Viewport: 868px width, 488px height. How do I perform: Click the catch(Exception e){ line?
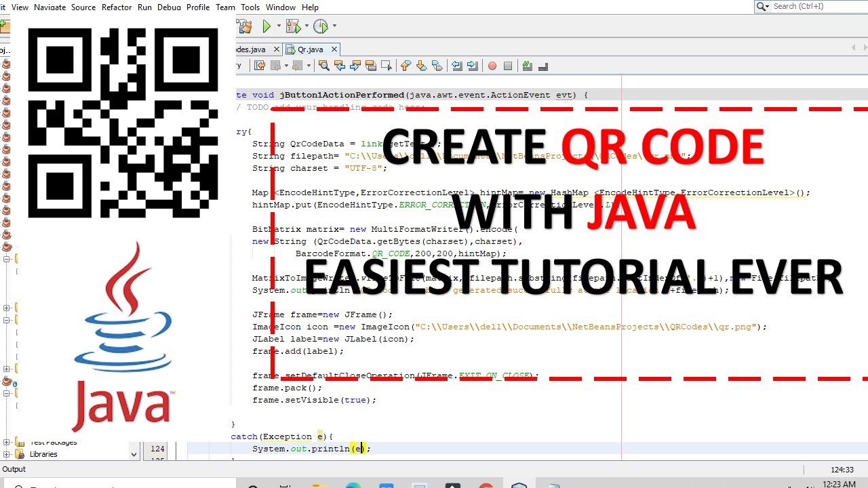click(281, 436)
